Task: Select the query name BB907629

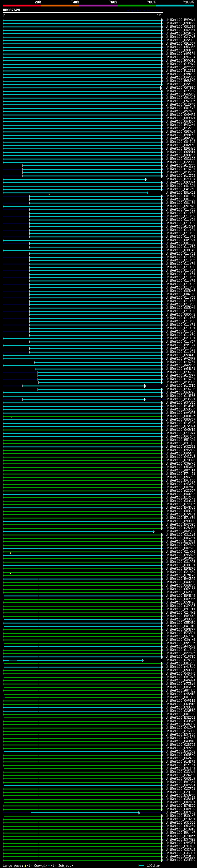Action: pos(11,10)
